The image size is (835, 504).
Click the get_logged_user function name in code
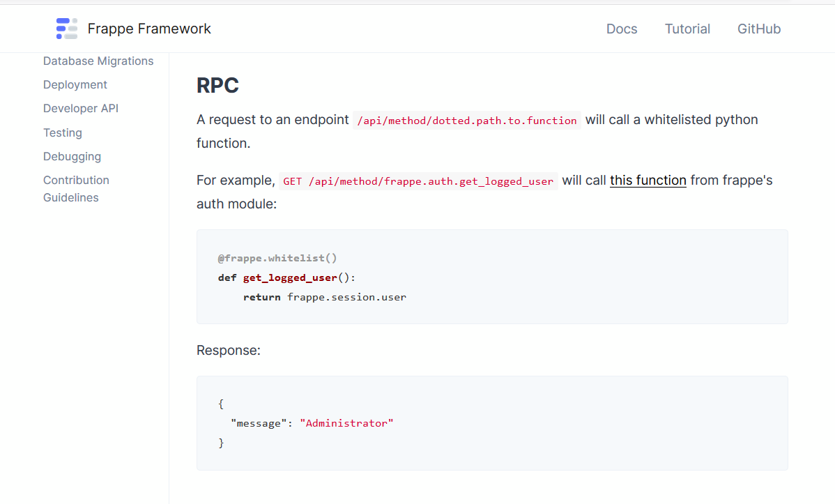[x=290, y=277]
